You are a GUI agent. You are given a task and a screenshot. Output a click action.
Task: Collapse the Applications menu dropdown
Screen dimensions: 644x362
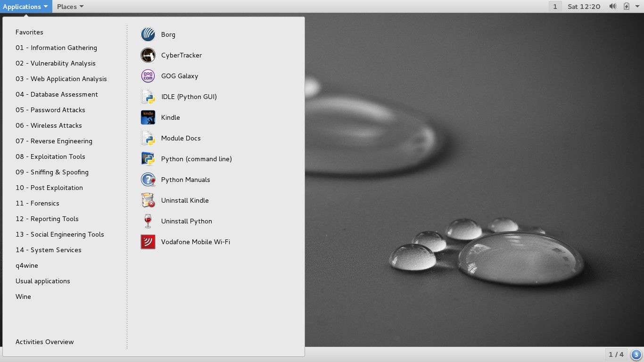tap(25, 7)
